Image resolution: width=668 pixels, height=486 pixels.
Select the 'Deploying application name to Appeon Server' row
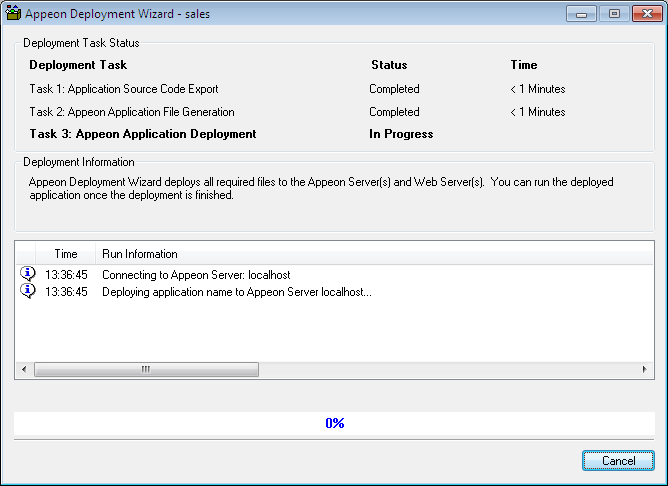334,292
